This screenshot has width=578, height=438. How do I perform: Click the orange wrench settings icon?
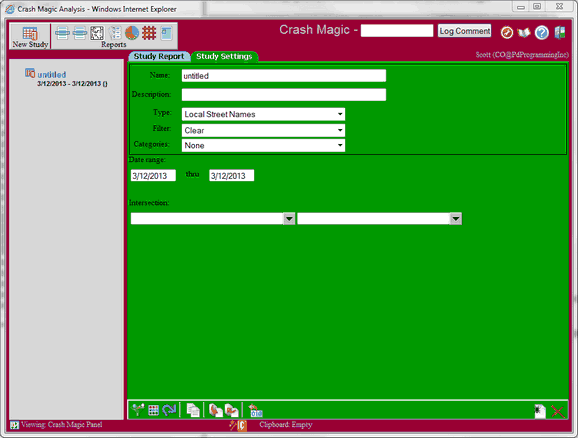[507, 32]
